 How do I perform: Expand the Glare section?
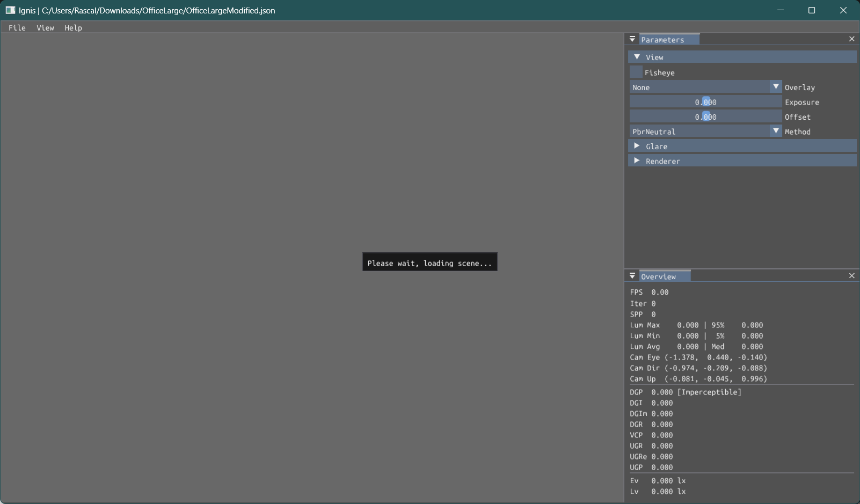click(x=742, y=146)
